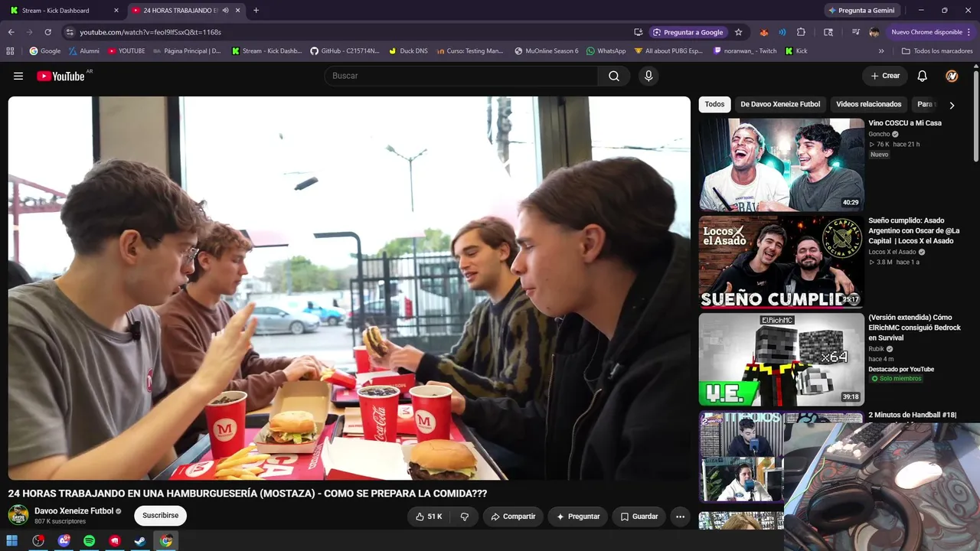This screenshot has width=980, height=551.
Task: Open Steam from the taskbar
Action: point(140,541)
